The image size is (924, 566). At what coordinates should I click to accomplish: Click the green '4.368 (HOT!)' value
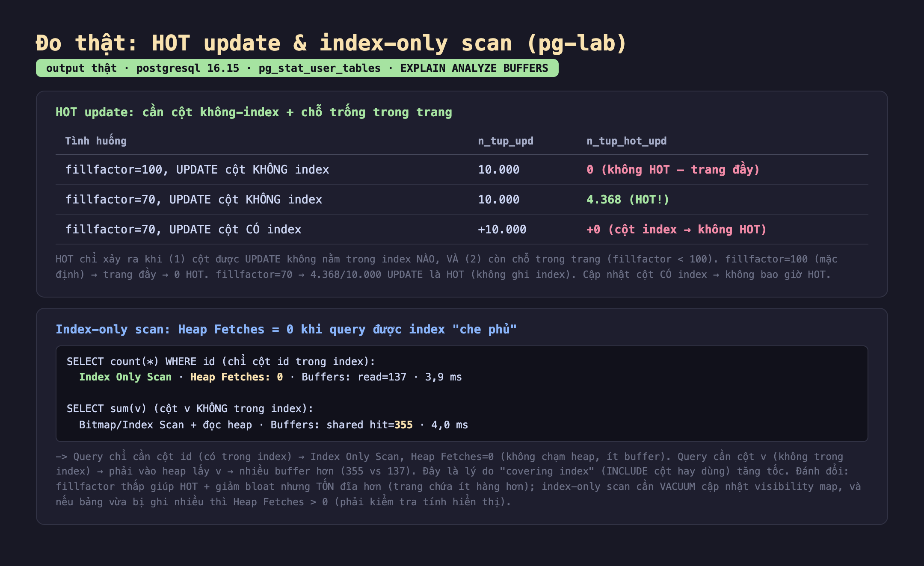[628, 200]
